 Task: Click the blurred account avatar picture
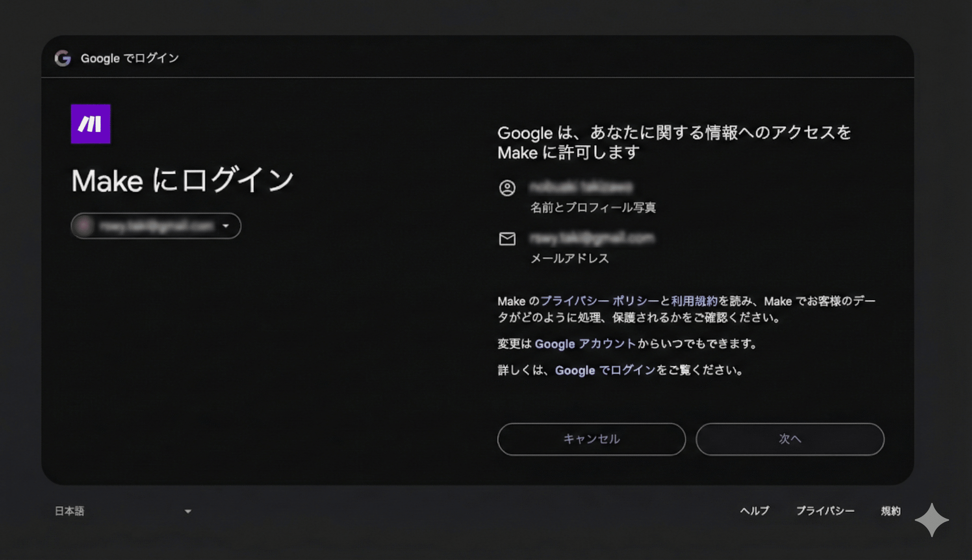[85, 226]
